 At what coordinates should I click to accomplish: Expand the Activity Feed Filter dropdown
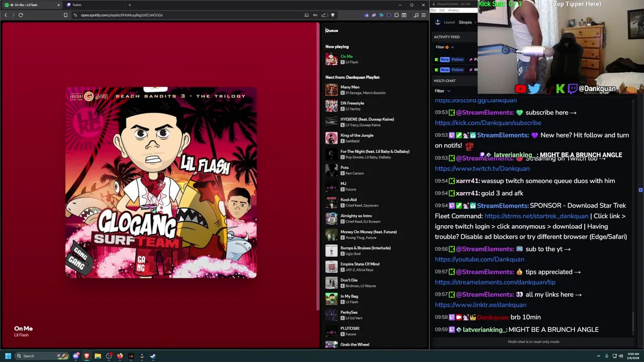coord(445,47)
